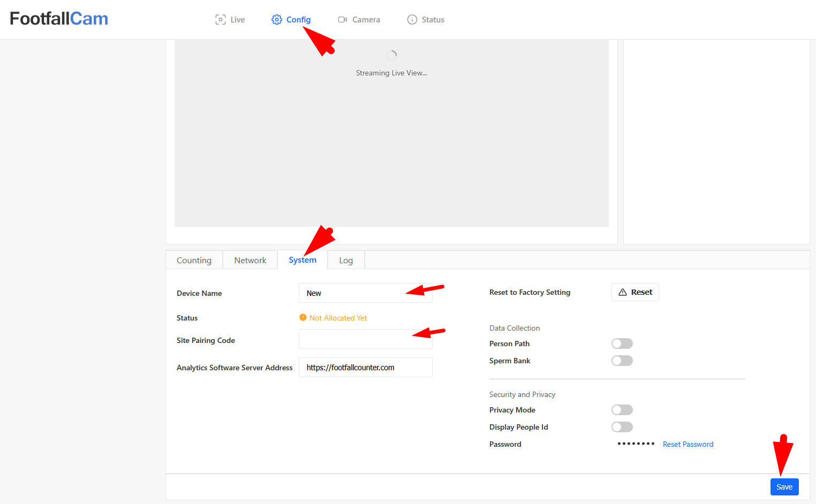Viewport: 816px width, 504px height.
Task: Switch to the Counting tab
Action: 194,261
